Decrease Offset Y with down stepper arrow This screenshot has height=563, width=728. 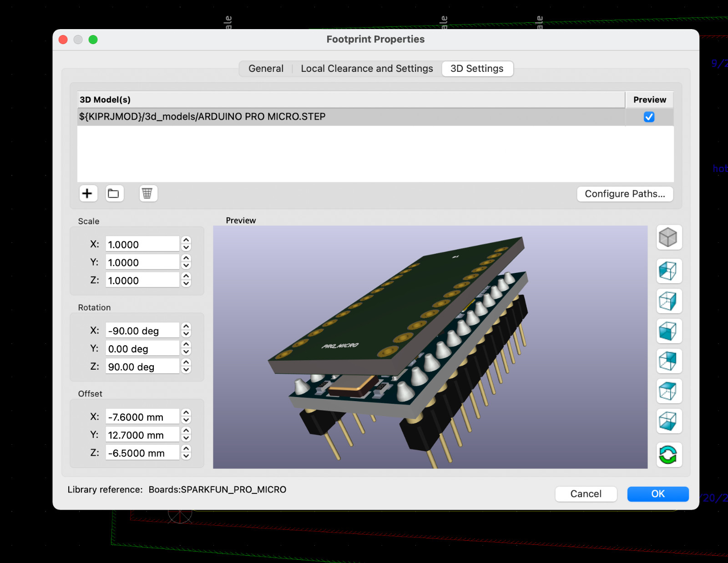pos(186,438)
